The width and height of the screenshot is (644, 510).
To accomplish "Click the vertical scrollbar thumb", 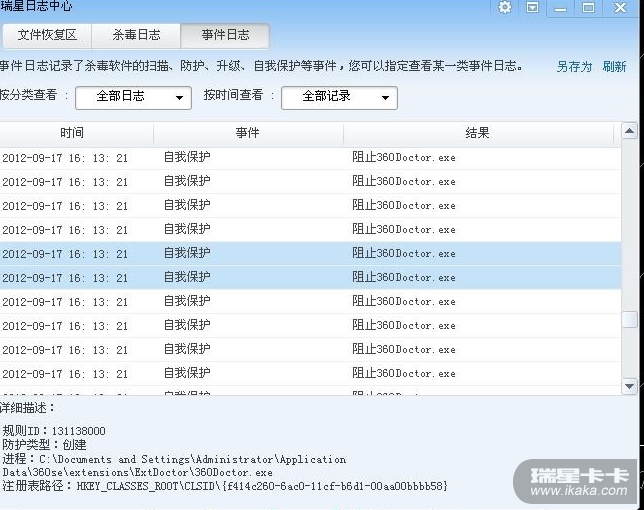I will (629, 320).
